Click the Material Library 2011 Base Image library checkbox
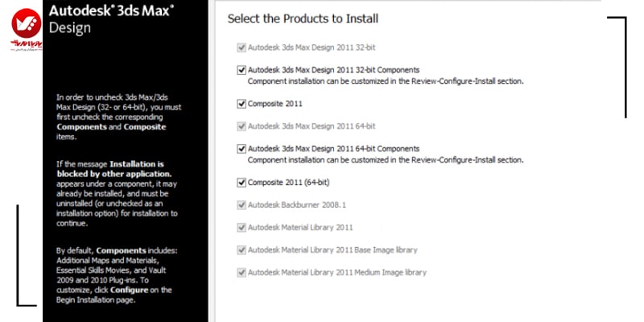The image size is (644, 322). 242,250
